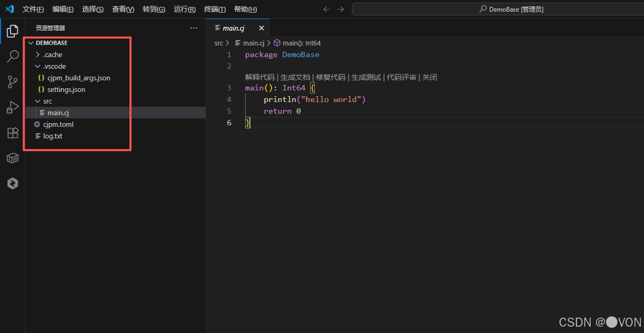Open the Explorer view in activity bar

[12, 31]
